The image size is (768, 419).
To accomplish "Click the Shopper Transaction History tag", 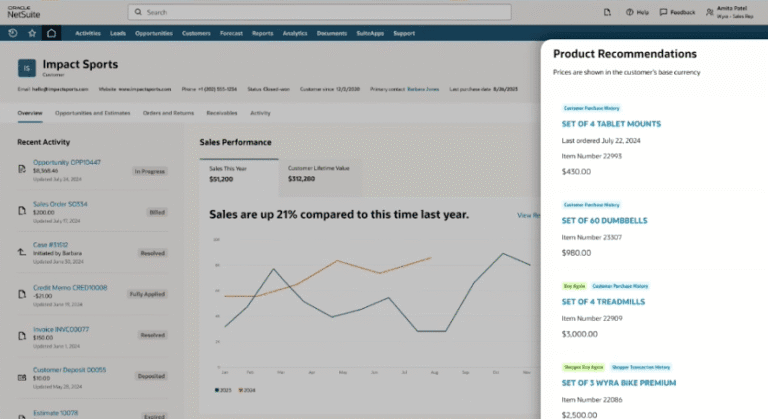I will [641, 367].
